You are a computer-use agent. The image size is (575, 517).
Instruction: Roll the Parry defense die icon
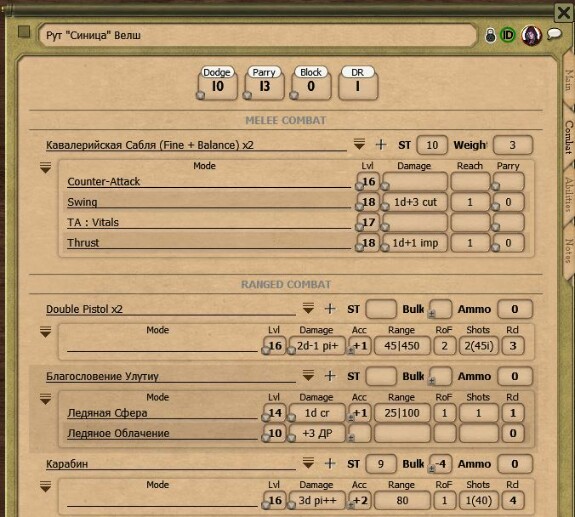(247, 96)
